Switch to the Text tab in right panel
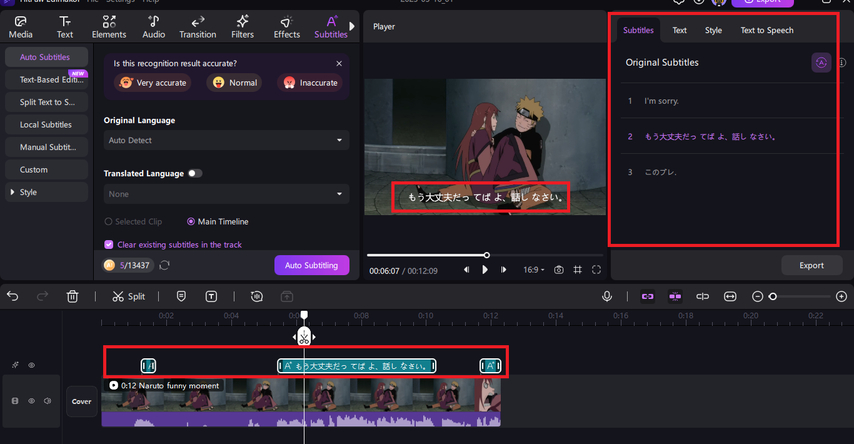Image resolution: width=854 pixels, height=444 pixels. 679,31
